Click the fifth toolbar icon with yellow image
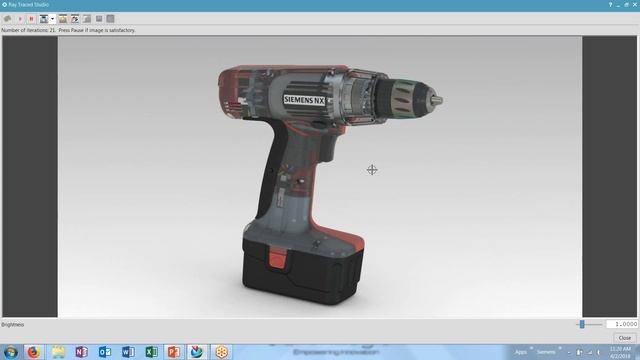This screenshot has width=640, height=360. [x=62, y=19]
